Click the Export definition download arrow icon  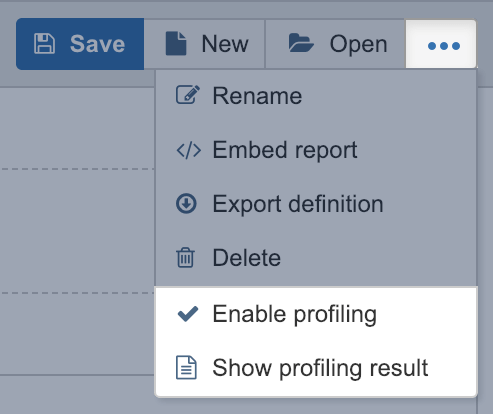tap(186, 203)
